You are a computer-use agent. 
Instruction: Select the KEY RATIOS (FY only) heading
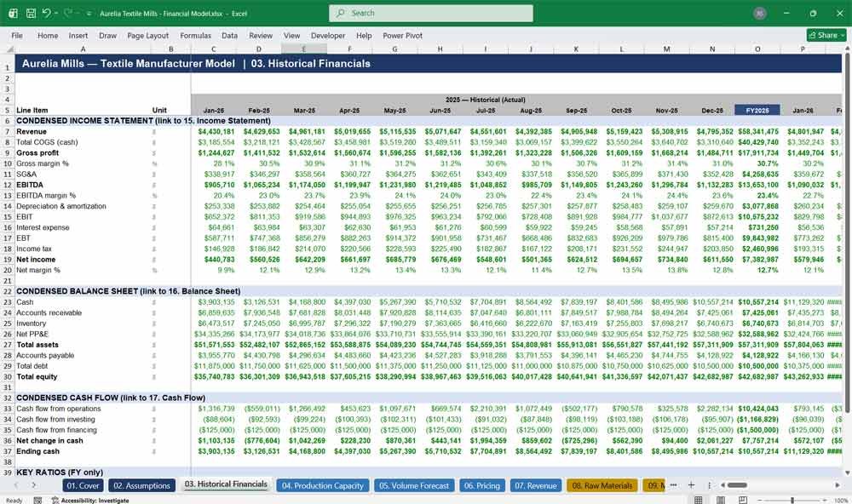point(60,472)
